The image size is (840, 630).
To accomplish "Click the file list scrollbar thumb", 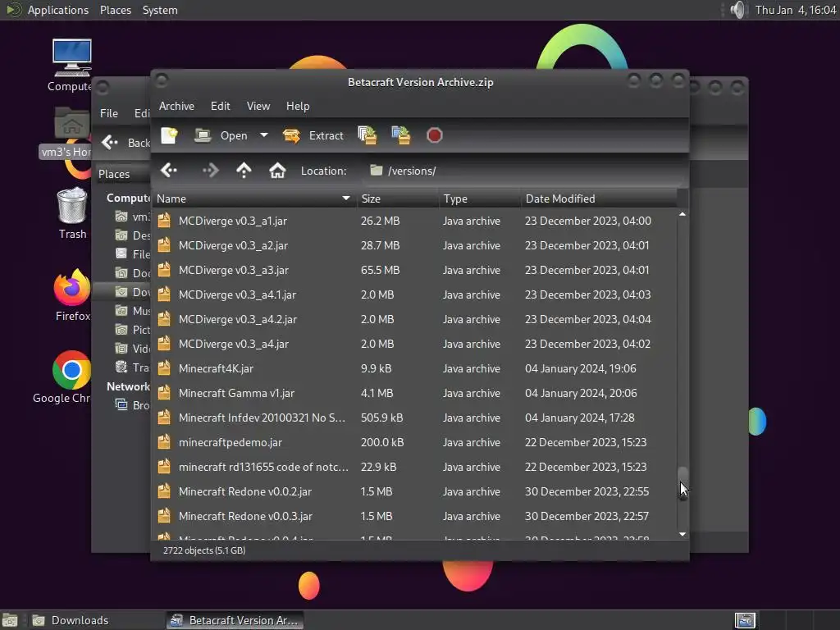I will pyautogui.click(x=682, y=484).
